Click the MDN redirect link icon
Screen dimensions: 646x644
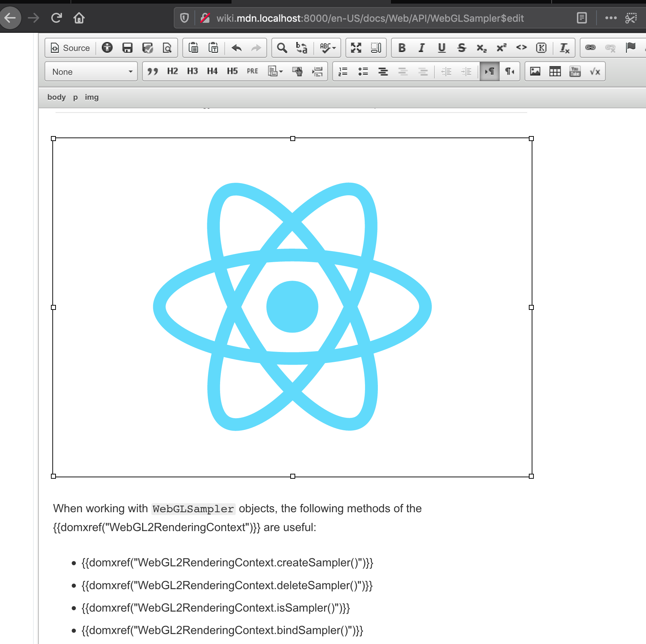297,72
